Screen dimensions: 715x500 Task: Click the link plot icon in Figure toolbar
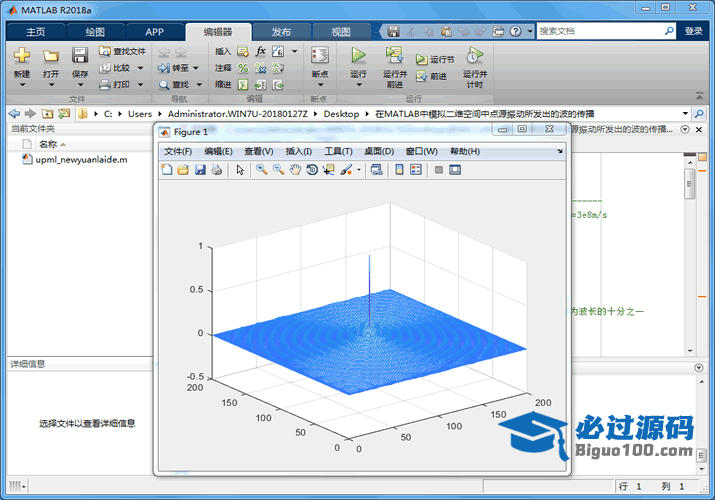(x=377, y=170)
